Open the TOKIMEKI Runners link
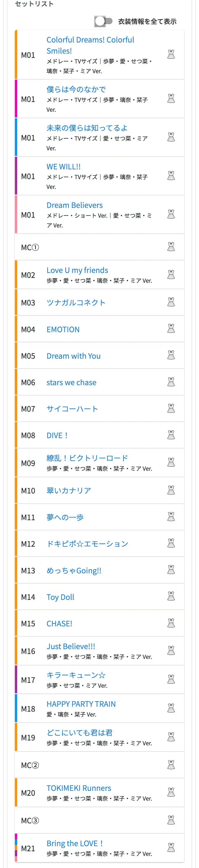The width and height of the screenshot is (199, 868). click(x=79, y=788)
